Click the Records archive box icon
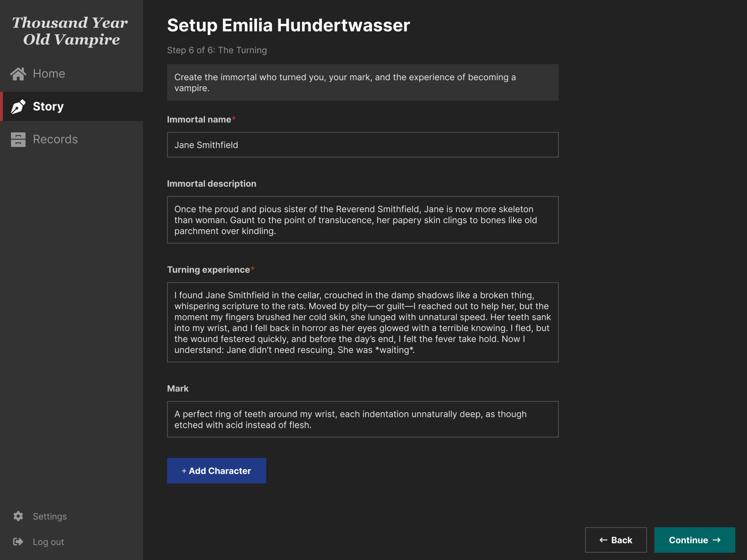Viewport: 747px width, 560px height. pyautogui.click(x=18, y=139)
